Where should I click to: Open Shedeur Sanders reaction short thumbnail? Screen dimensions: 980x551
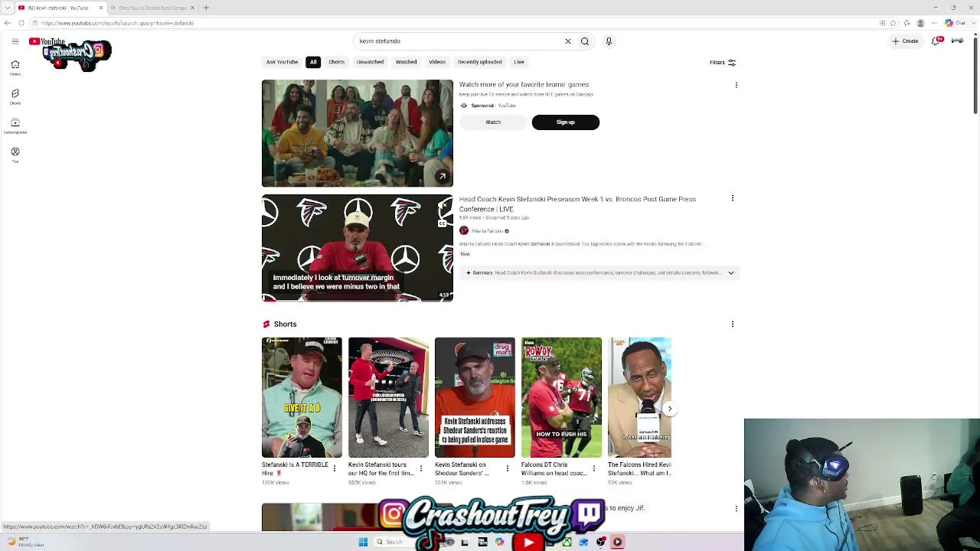point(475,397)
